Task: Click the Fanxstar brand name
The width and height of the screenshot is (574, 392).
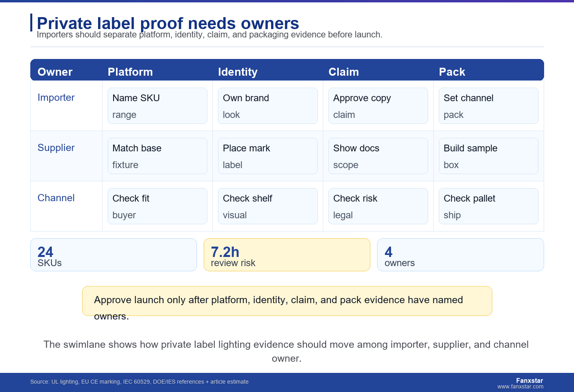Action: coord(529,380)
